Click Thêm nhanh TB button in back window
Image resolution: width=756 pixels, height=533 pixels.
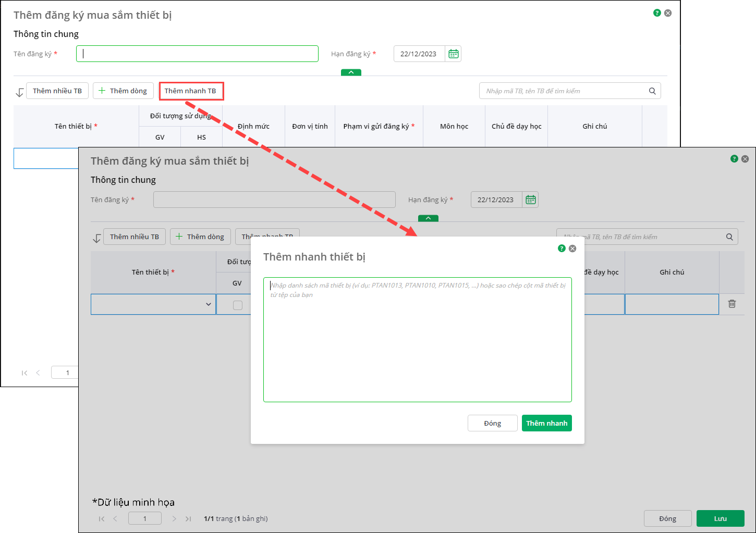tap(191, 91)
